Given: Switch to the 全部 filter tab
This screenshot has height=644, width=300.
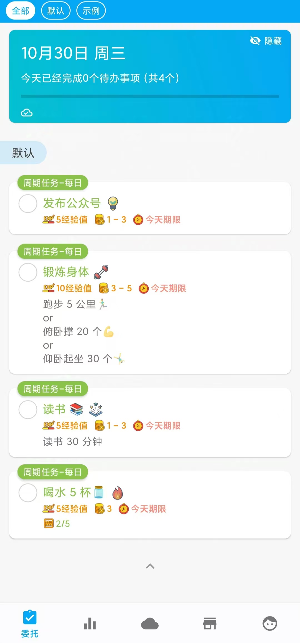Looking at the screenshot, I should pos(21,11).
